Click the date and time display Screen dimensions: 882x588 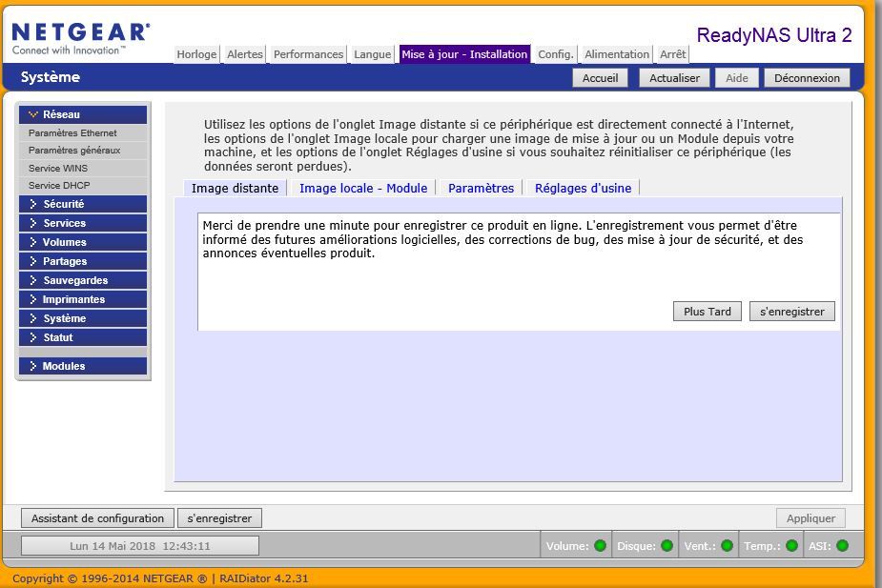point(140,546)
